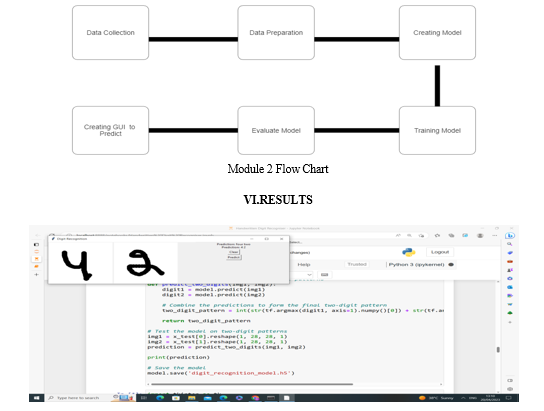Click the Read aloud icon in address bar
Image resolution: width=544 pixels, height=411 pixels.
pos(398,236)
